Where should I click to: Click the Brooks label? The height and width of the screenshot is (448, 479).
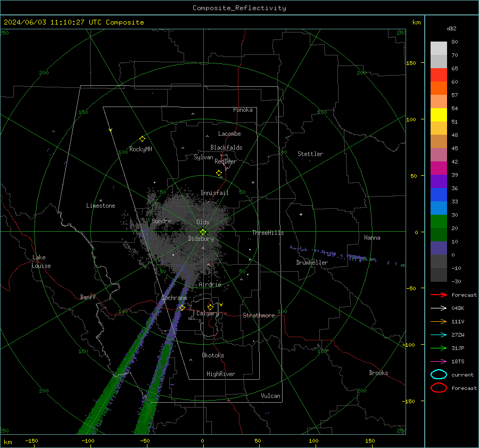tap(378, 373)
